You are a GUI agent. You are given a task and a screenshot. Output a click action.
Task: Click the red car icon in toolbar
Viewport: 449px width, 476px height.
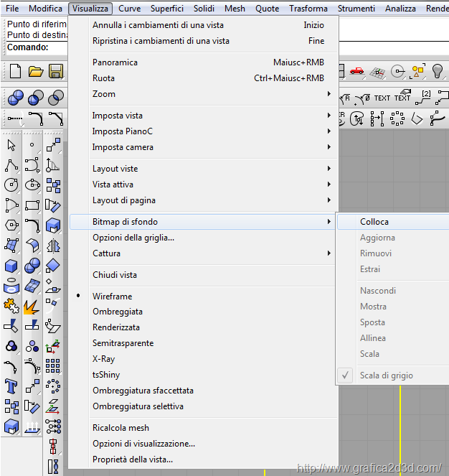pos(356,70)
